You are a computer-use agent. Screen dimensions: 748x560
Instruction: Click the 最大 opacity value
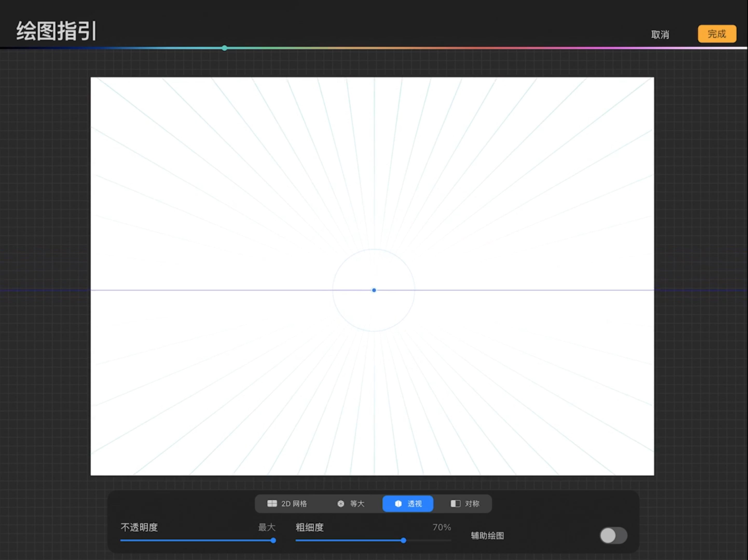pyautogui.click(x=267, y=527)
